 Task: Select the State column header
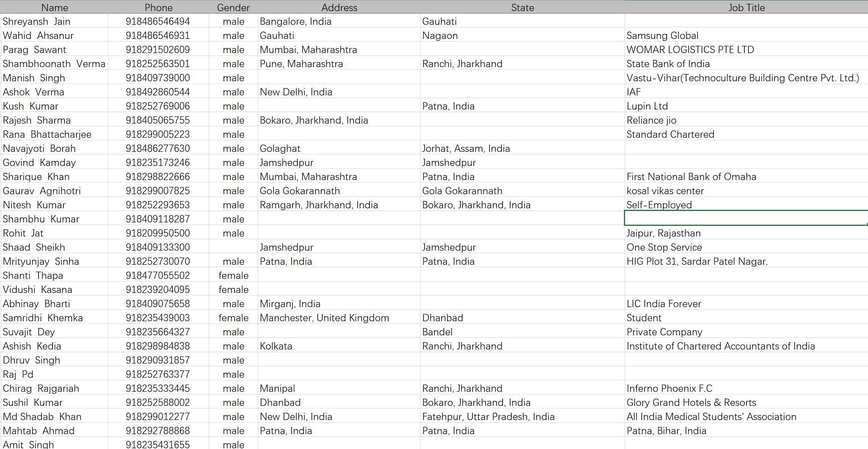click(522, 7)
